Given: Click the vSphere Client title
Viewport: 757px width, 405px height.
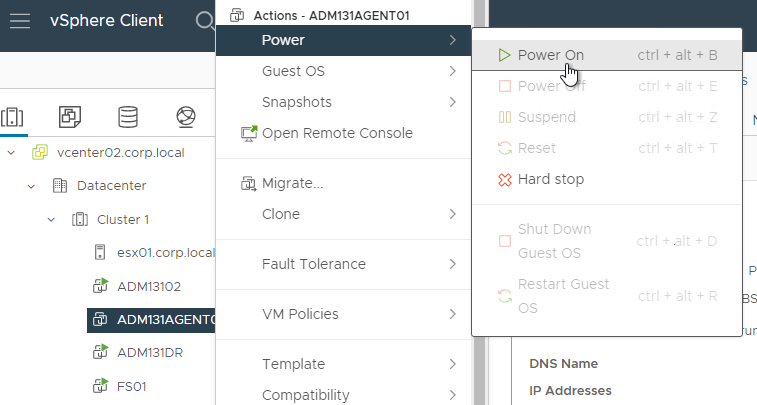Looking at the screenshot, I should coord(107,20).
